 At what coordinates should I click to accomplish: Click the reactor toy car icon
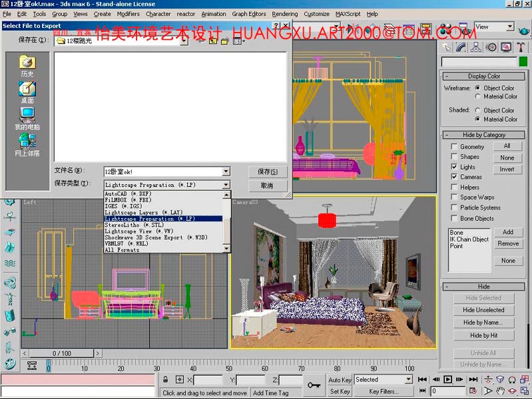click(10, 232)
